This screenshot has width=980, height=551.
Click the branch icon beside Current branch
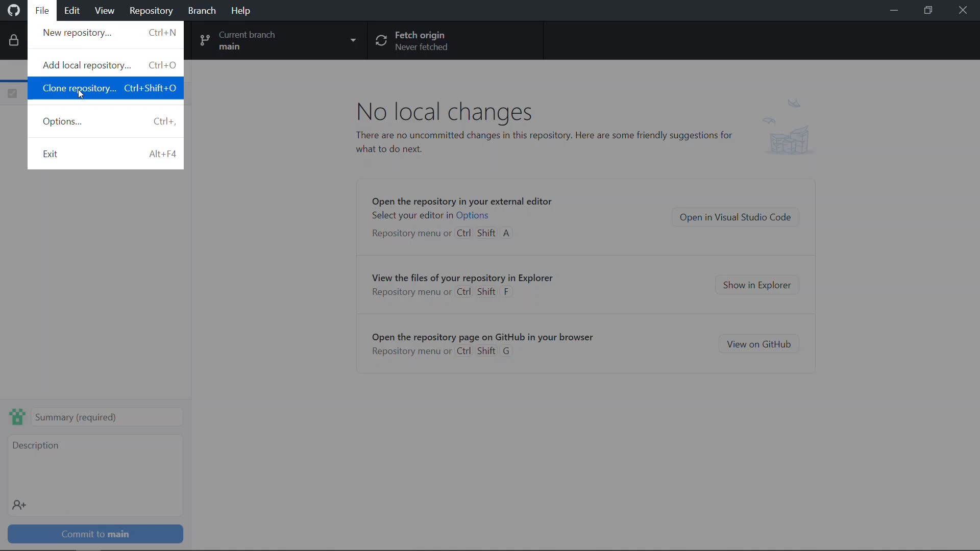(205, 40)
